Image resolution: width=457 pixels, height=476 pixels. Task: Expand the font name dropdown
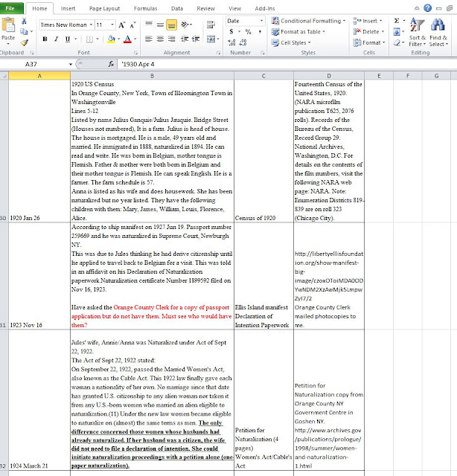click(91, 25)
